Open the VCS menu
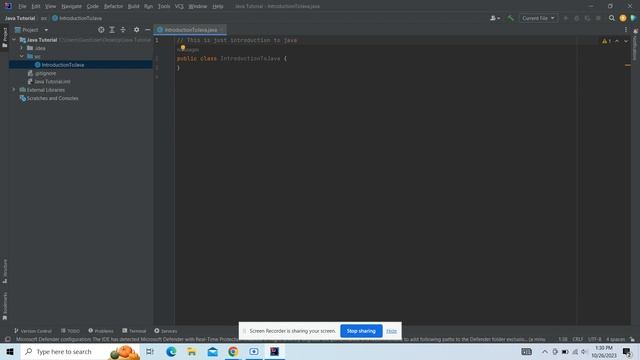640x360 pixels. pos(179,6)
